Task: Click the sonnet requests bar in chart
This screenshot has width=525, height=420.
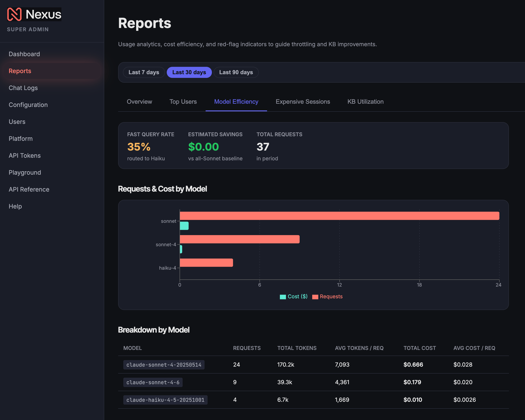Action: 339,216
